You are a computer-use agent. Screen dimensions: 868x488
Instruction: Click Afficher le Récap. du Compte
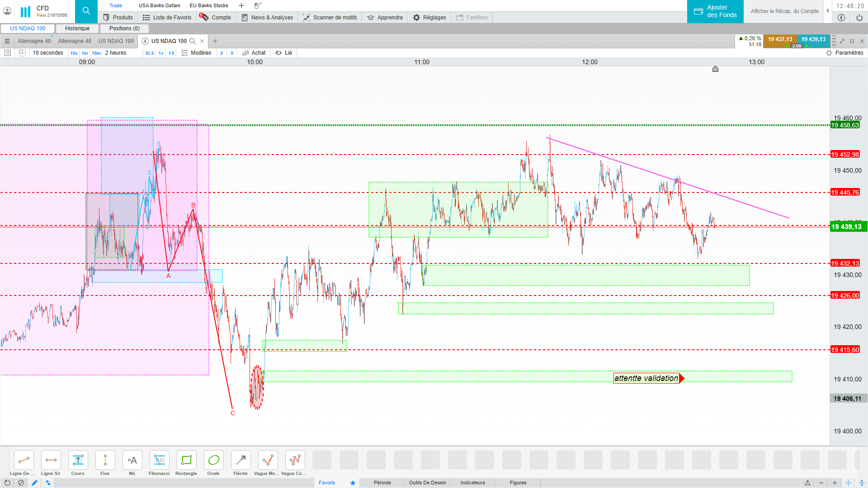(x=784, y=11)
